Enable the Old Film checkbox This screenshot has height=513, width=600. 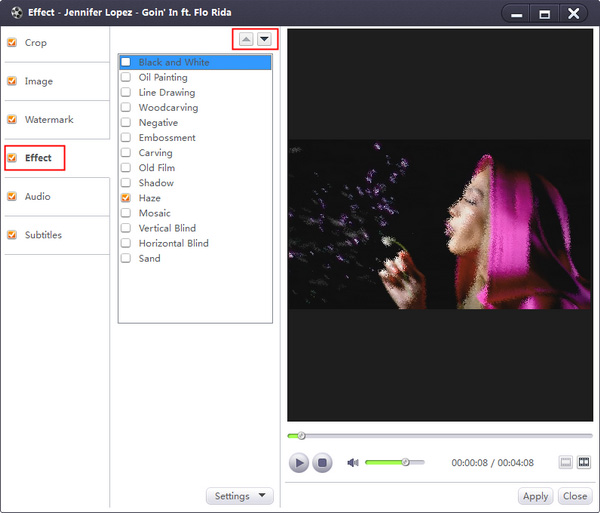tap(126, 168)
